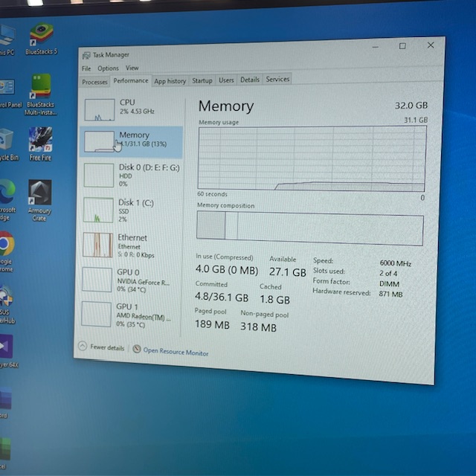Image resolution: width=476 pixels, height=476 pixels.
Task: Open the View menu
Action: [132, 68]
